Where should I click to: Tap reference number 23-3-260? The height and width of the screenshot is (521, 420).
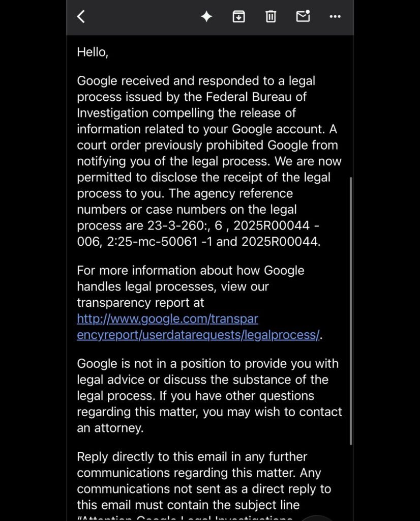tap(175, 225)
